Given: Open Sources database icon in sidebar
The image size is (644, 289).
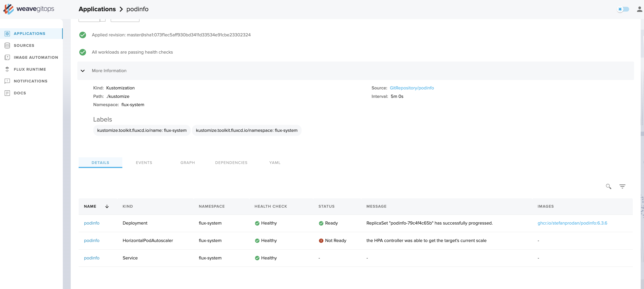Looking at the screenshot, I should pos(7,46).
